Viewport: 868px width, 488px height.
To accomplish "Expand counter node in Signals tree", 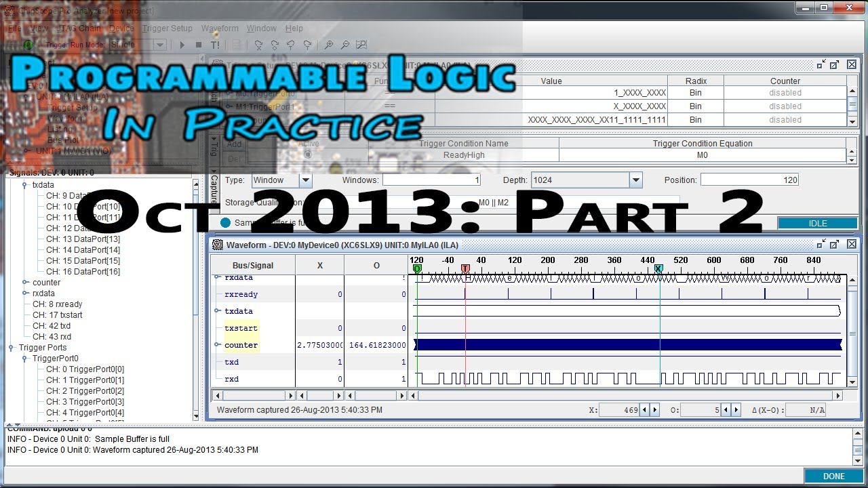I will click(25, 283).
